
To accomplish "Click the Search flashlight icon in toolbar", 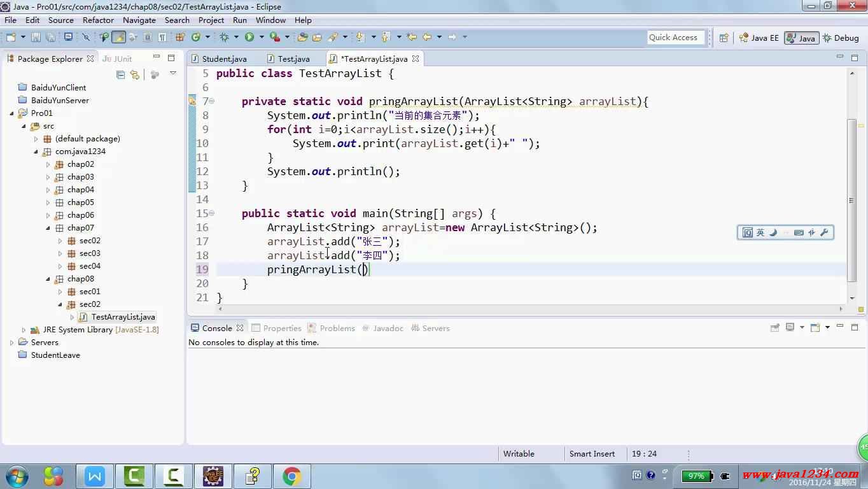I will point(333,37).
